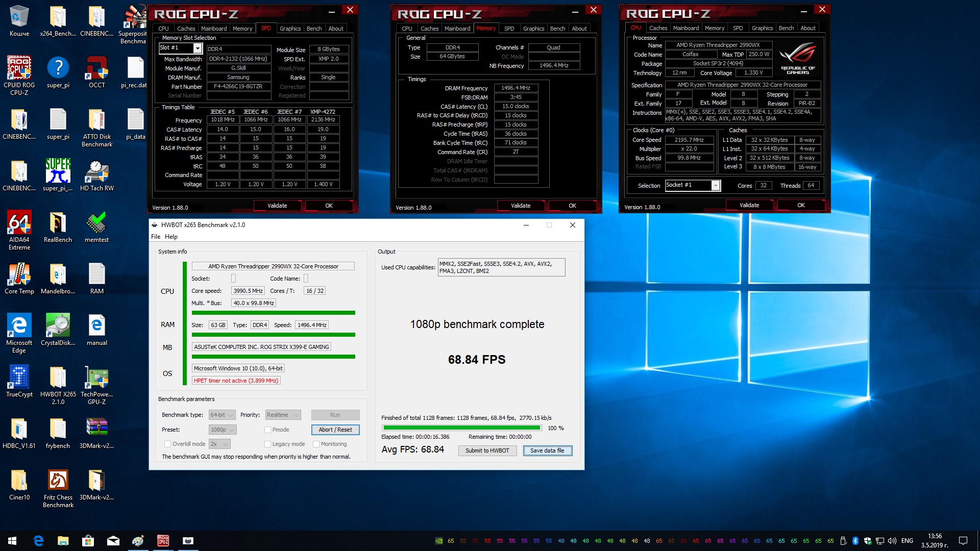The image size is (980, 551).
Task: Click the CPU name field in System info
Action: coord(273,266)
